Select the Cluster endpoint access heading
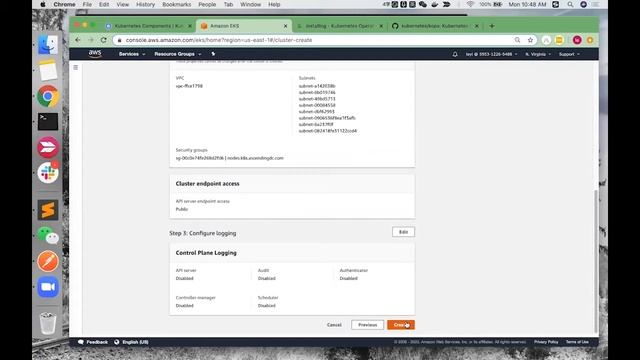 point(207,184)
